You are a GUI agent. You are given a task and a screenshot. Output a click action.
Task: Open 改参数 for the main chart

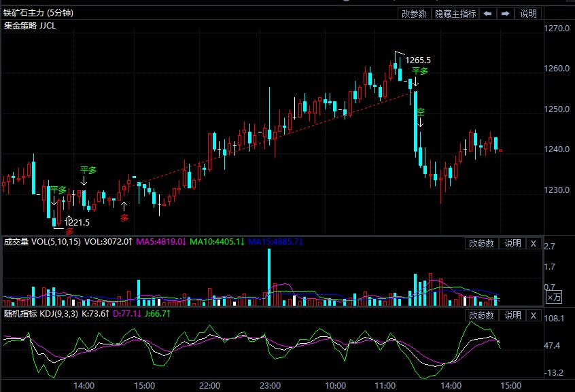(414, 14)
